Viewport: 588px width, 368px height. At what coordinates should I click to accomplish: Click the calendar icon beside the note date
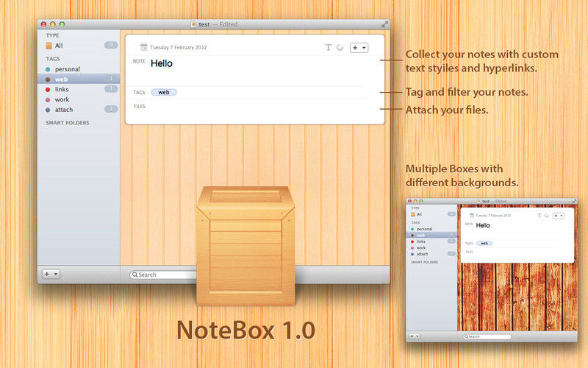pos(143,47)
